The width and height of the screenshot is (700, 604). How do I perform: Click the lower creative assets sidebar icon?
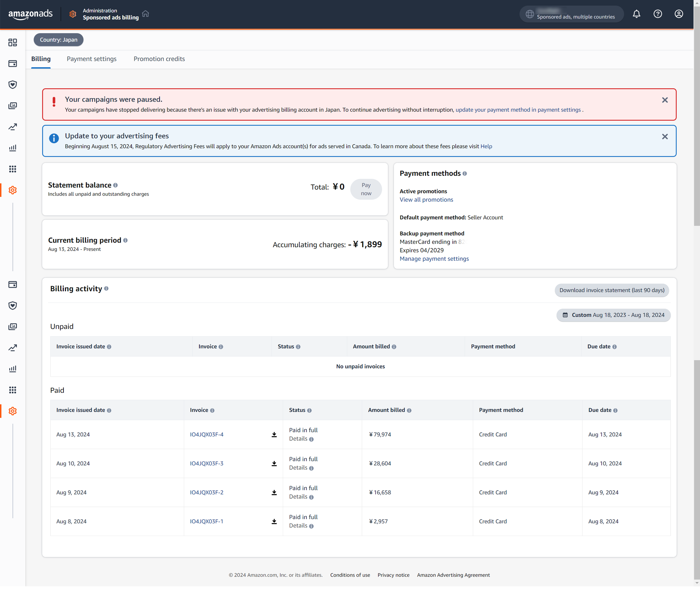13,326
